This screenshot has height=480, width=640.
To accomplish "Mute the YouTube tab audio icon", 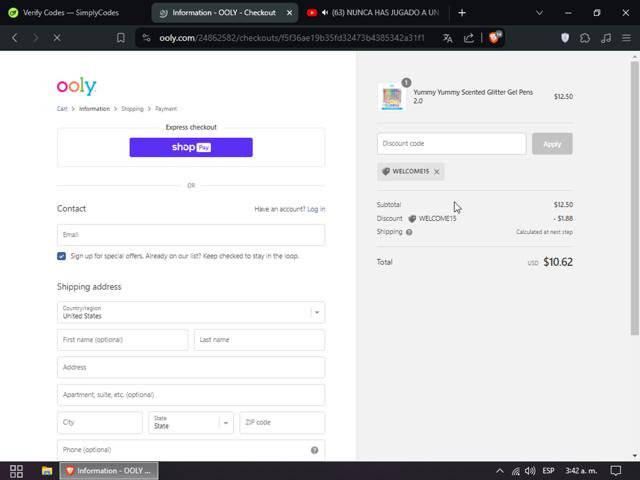I will click(325, 13).
